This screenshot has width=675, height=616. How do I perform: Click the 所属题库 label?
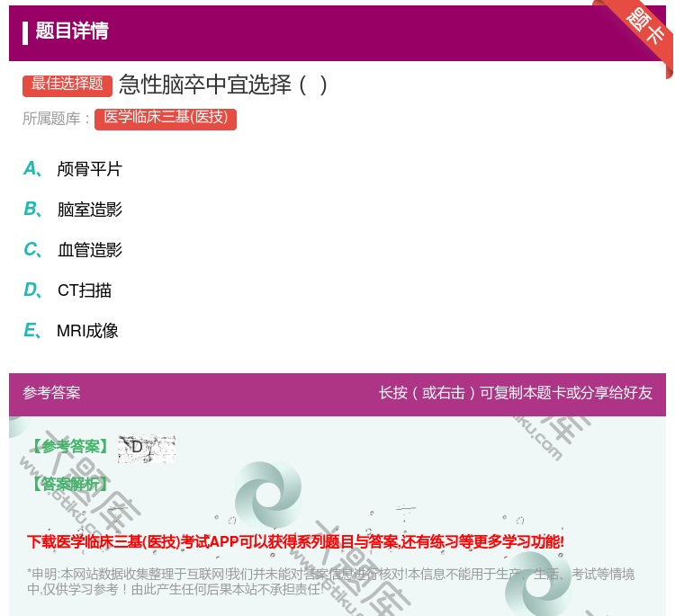[56, 119]
